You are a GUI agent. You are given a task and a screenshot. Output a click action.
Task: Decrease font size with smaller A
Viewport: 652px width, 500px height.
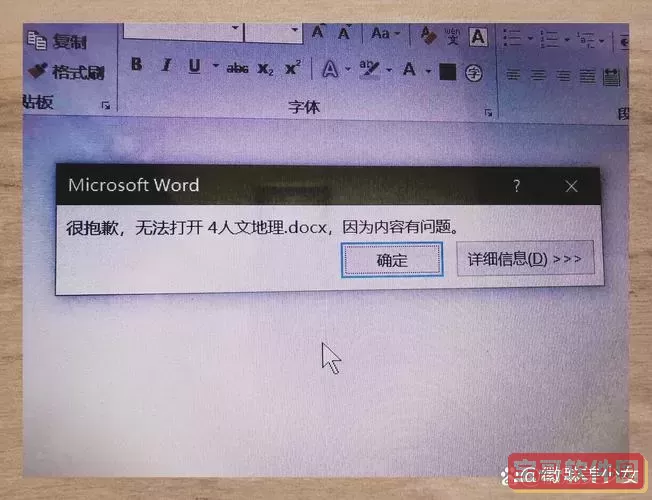click(344, 32)
